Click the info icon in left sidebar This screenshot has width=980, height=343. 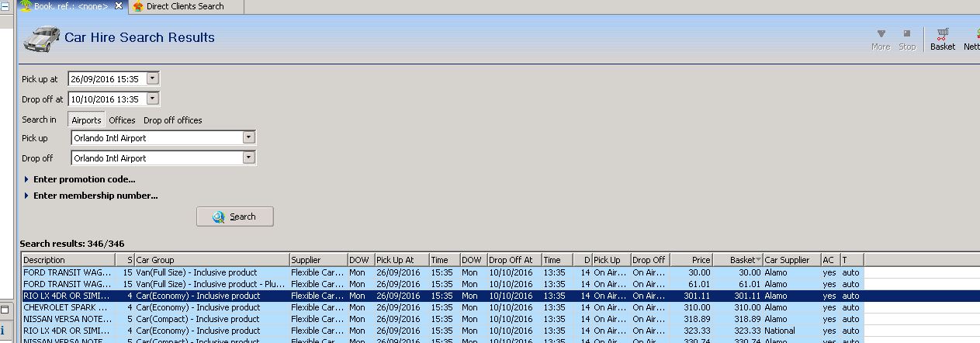[3, 331]
